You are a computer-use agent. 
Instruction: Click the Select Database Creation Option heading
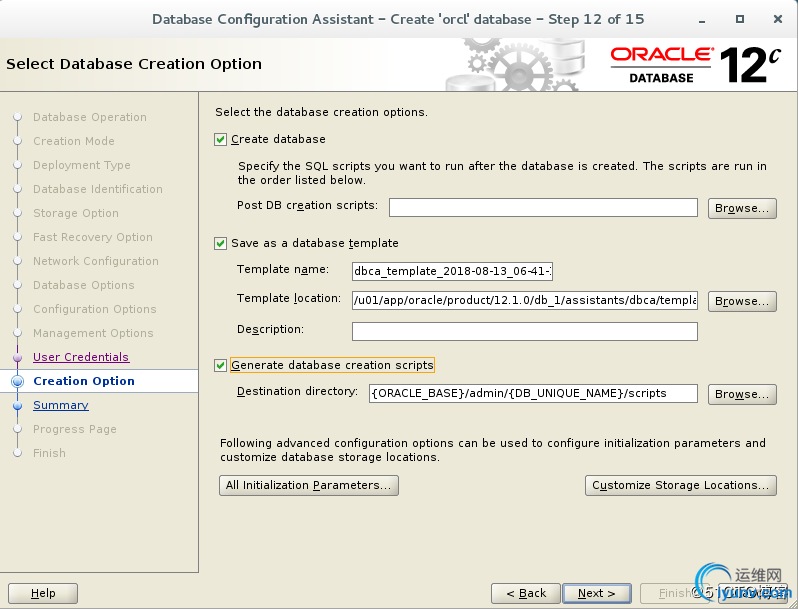pyautogui.click(x=134, y=64)
